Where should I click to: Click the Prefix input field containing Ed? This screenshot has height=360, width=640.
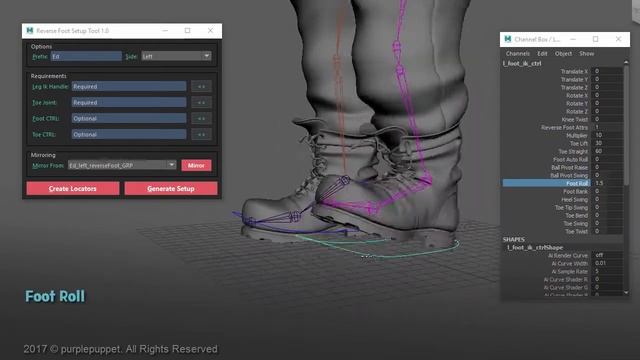(86, 56)
